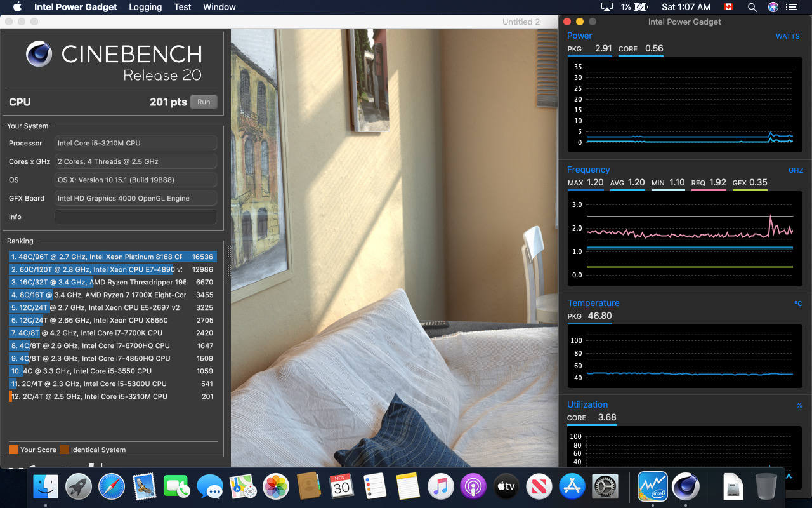
Task: Select ranking row Xeon Platinum 8168
Action: click(113, 257)
